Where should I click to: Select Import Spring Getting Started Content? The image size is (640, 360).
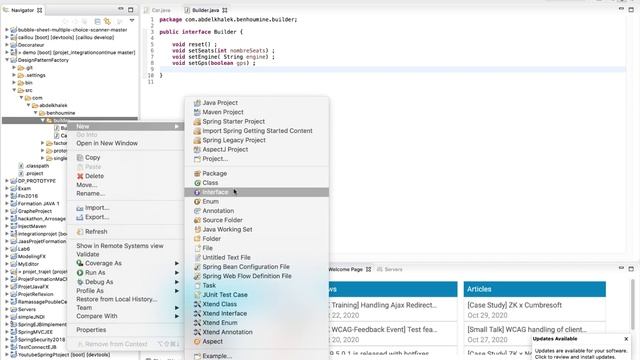(257, 131)
